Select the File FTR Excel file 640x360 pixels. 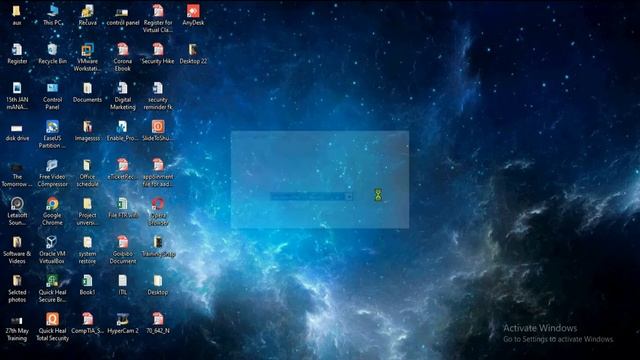coord(122,207)
